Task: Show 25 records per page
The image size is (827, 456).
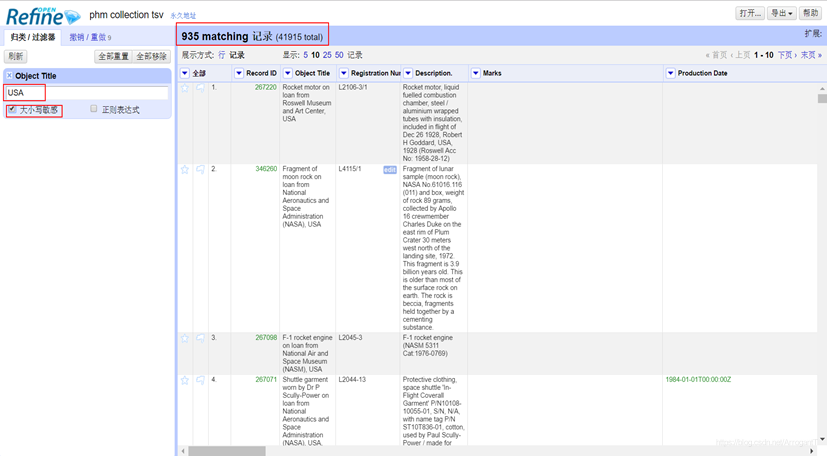Action: click(327, 55)
